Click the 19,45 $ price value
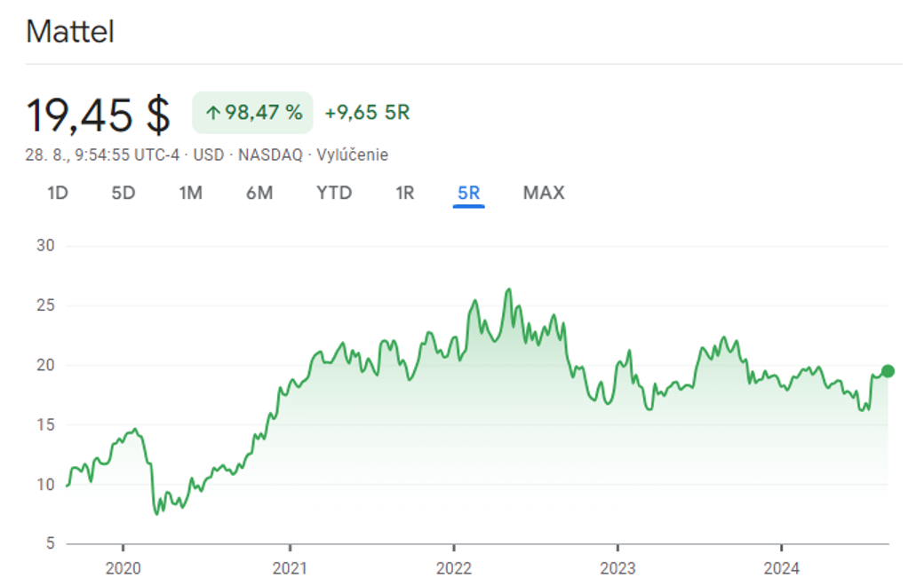The width and height of the screenshot is (924, 586). pos(98,114)
